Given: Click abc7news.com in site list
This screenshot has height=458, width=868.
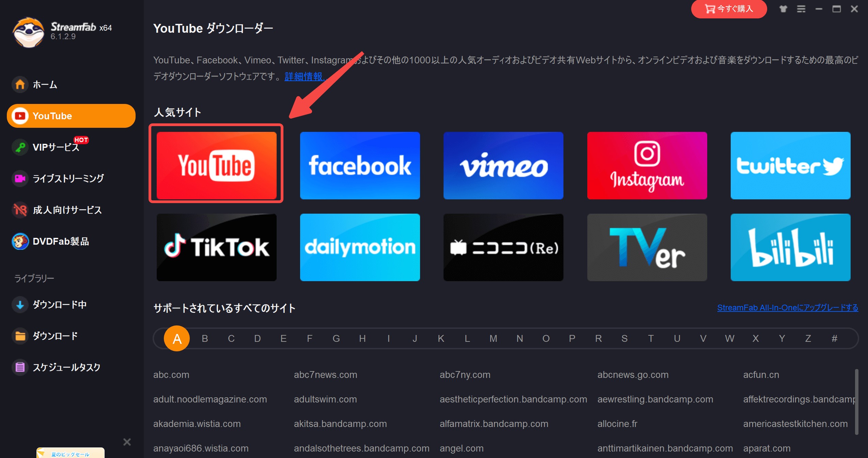Looking at the screenshot, I should click(326, 375).
